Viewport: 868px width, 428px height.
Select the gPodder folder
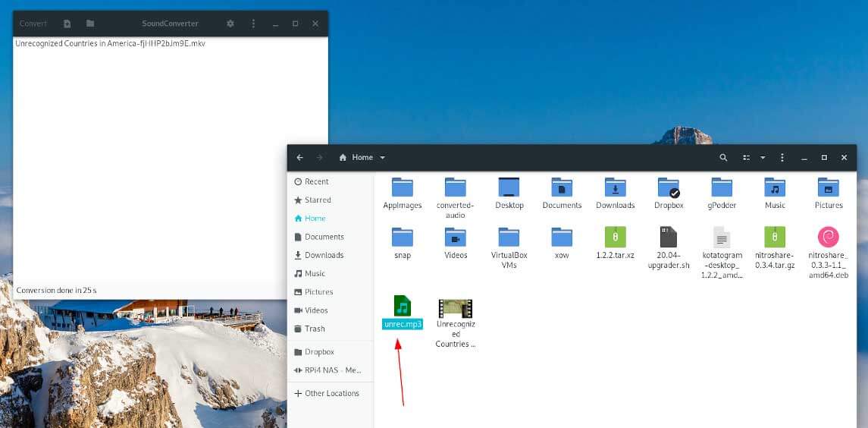[x=722, y=193]
